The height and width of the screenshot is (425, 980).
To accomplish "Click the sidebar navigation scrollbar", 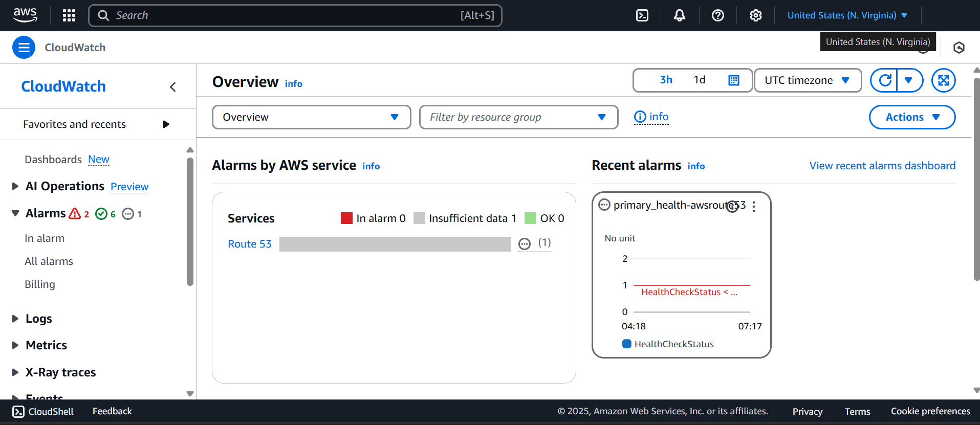I will tap(190, 221).
